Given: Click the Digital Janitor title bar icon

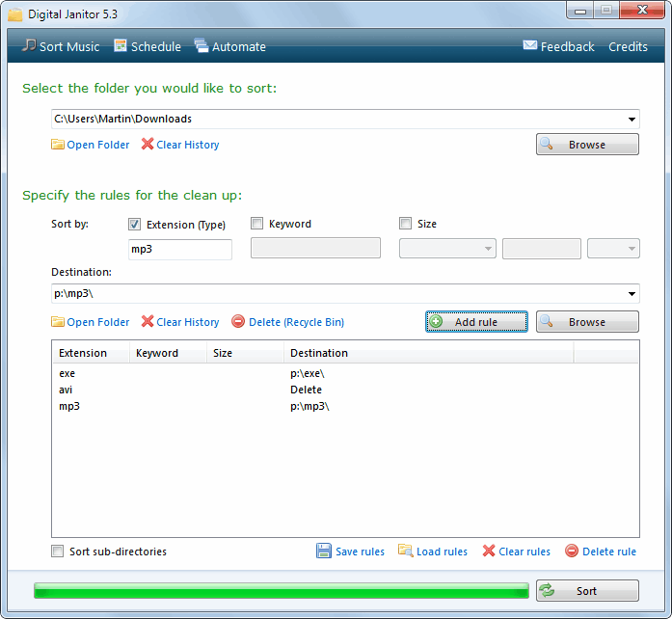Looking at the screenshot, I should pos(15,14).
